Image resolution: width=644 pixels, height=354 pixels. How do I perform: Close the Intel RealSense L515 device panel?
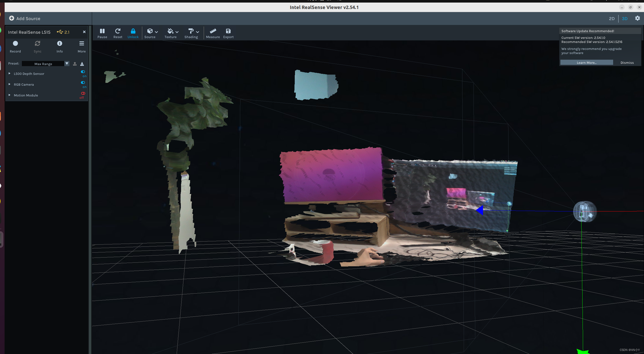[84, 32]
